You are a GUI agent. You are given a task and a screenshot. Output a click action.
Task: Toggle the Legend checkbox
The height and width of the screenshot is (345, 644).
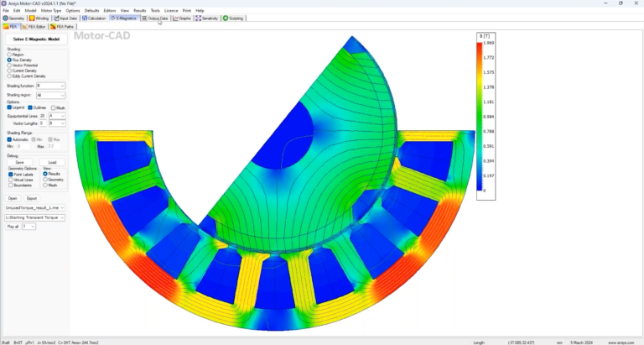(9, 107)
